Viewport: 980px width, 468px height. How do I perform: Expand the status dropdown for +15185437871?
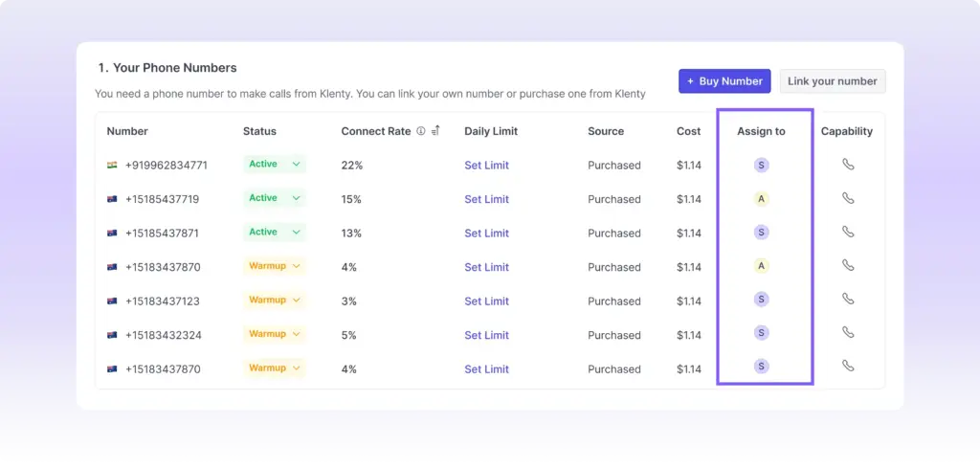[x=296, y=233]
